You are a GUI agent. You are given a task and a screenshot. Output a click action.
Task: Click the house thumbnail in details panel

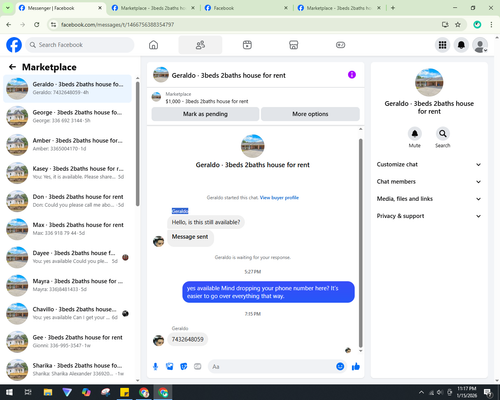[429, 82]
